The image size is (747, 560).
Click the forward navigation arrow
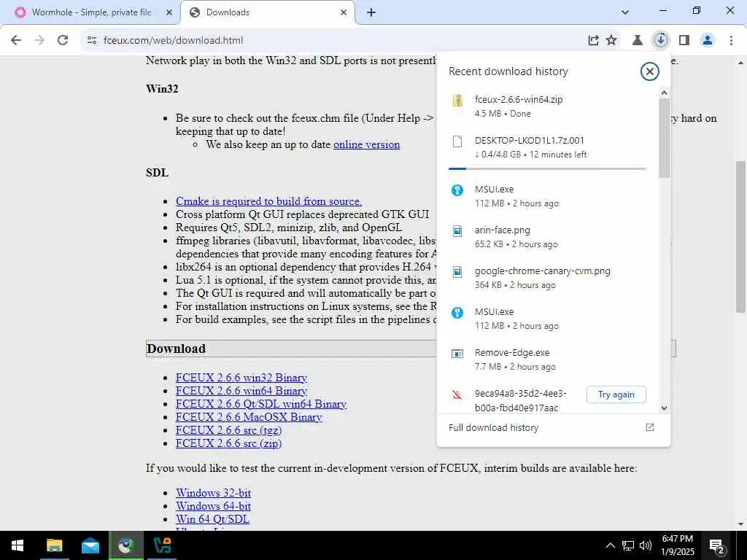pyautogui.click(x=39, y=41)
